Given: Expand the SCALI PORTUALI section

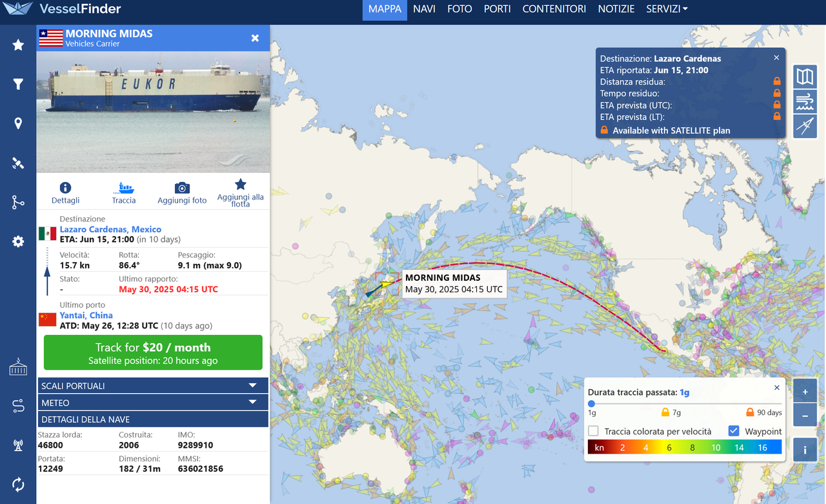Looking at the screenshot, I should [153, 385].
